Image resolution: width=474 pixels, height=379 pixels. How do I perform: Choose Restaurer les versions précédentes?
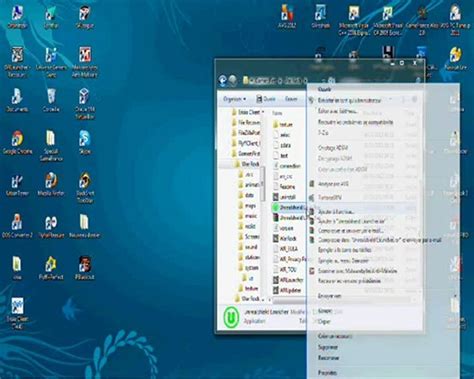click(349, 281)
